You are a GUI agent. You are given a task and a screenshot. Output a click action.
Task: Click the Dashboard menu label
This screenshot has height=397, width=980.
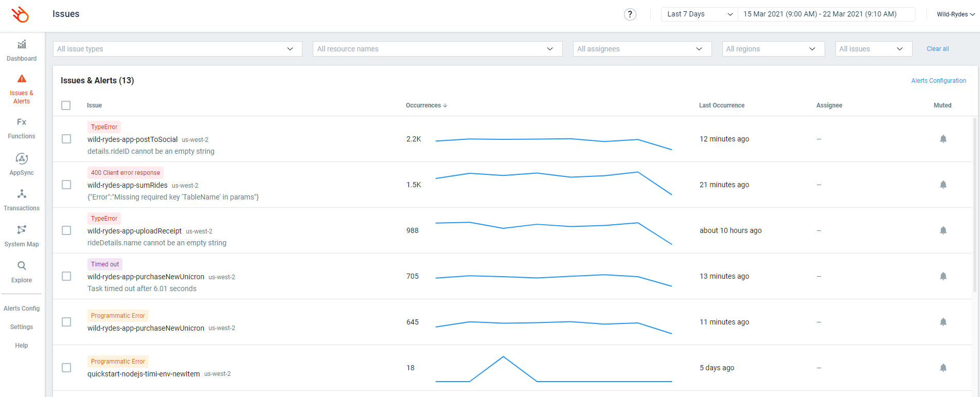[x=22, y=59]
